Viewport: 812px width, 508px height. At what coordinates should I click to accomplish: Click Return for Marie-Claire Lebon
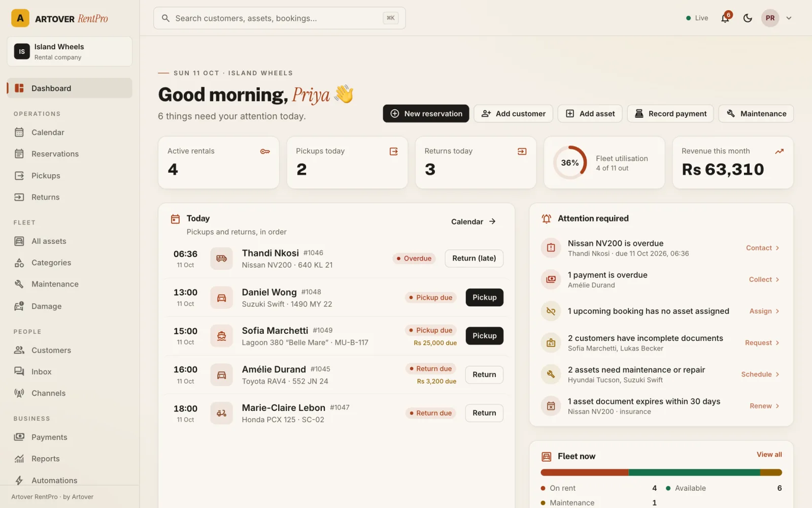(x=484, y=413)
